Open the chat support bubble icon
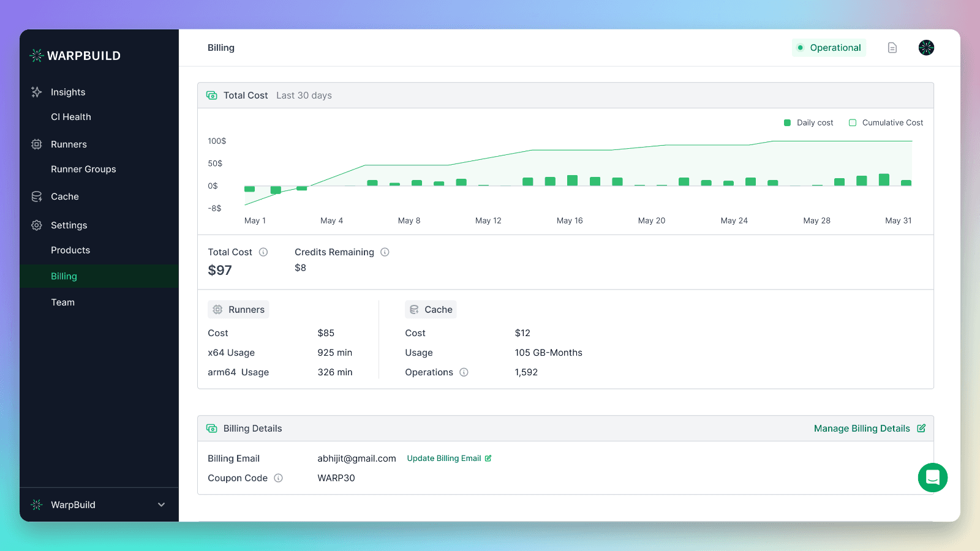Screen dimensions: 980x551 [x=932, y=478]
